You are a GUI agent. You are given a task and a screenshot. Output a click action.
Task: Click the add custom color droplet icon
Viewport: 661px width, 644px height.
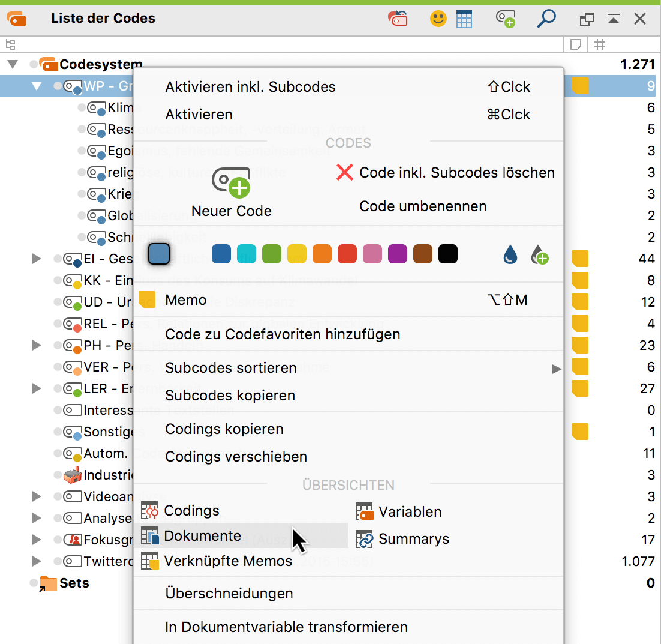tap(540, 254)
